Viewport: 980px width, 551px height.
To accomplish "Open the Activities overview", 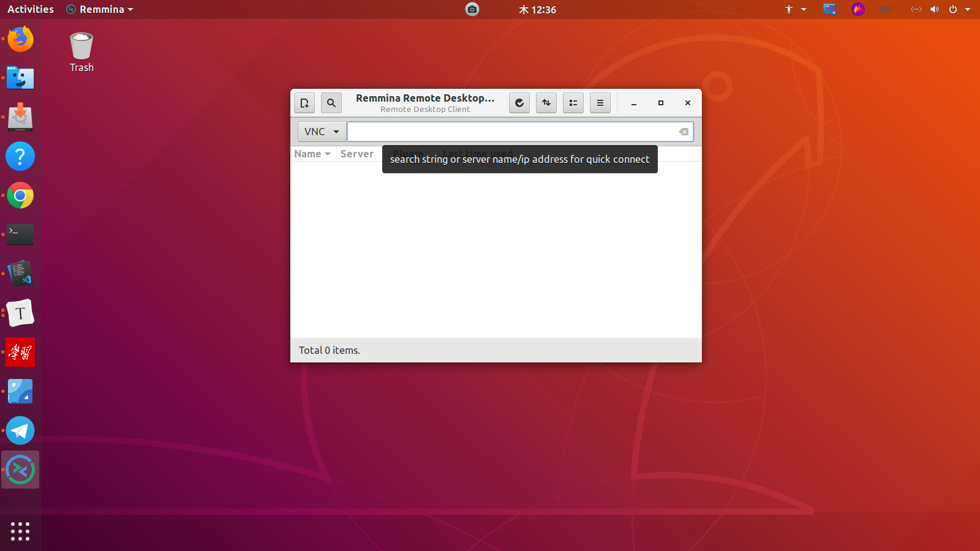I will click(x=31, y=9).
